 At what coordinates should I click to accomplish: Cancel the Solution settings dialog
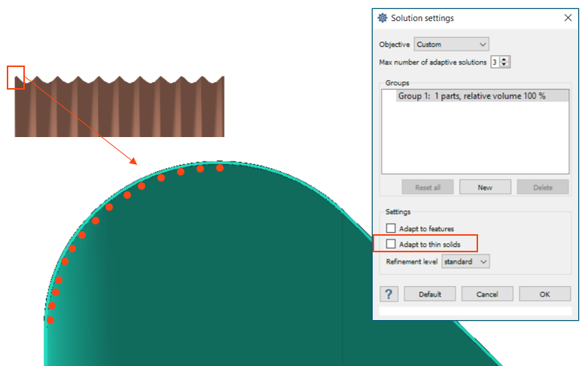point(487,294)
